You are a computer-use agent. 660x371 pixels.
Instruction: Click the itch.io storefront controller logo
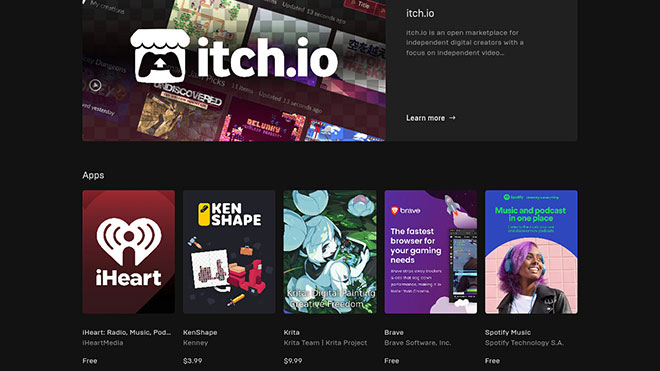pos(160,56)
